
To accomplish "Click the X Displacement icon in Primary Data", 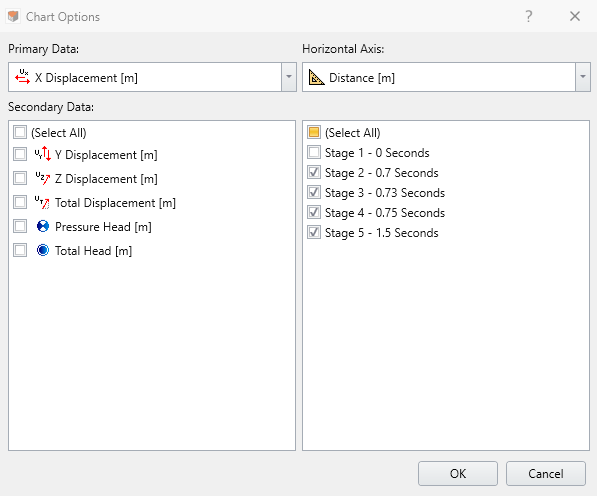I will [x=22, y=77].
